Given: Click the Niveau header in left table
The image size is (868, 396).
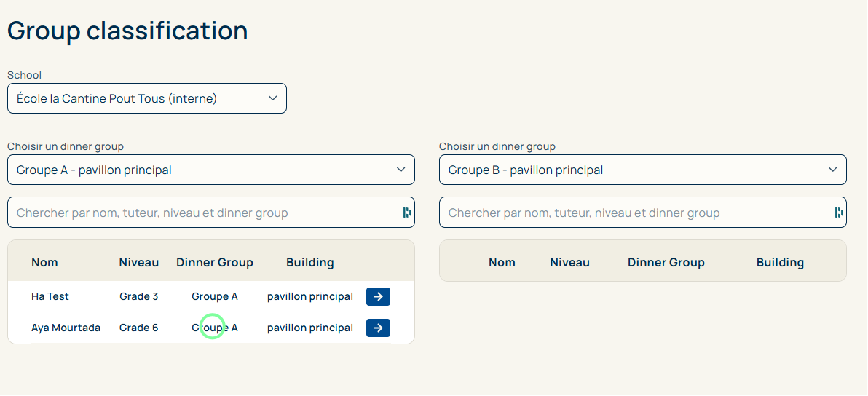Looking at the screenshot, I should (x=138, y=262).
